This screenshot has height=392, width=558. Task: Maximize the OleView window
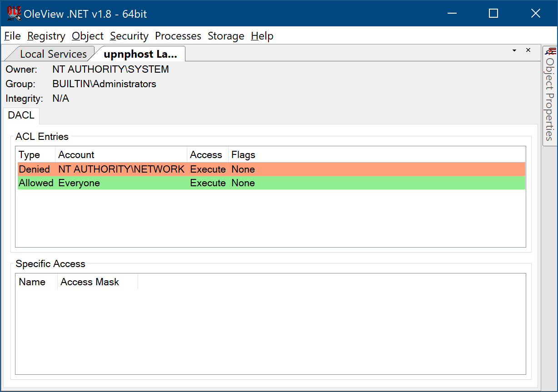[x=493, y=14]
